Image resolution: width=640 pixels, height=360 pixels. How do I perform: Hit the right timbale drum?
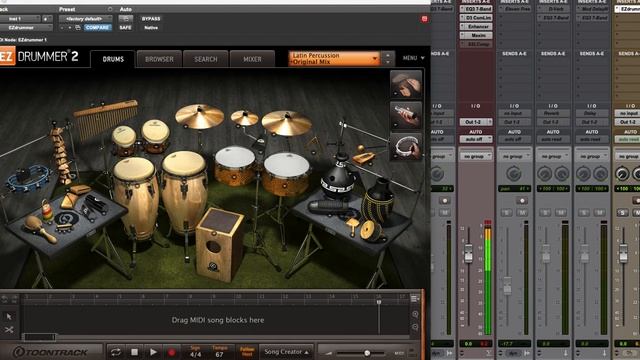[287, 173]
